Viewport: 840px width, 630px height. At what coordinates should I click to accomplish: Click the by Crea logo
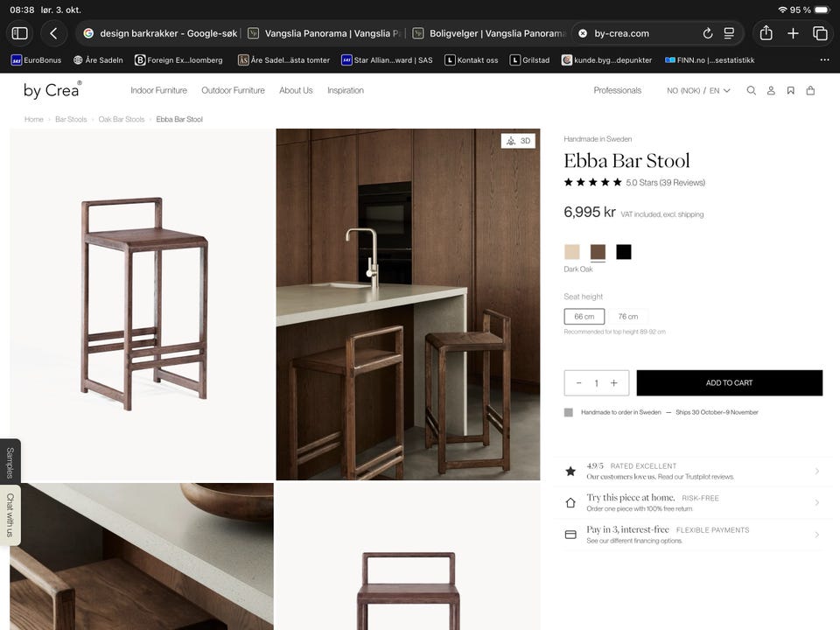click(x=52, y=90)
